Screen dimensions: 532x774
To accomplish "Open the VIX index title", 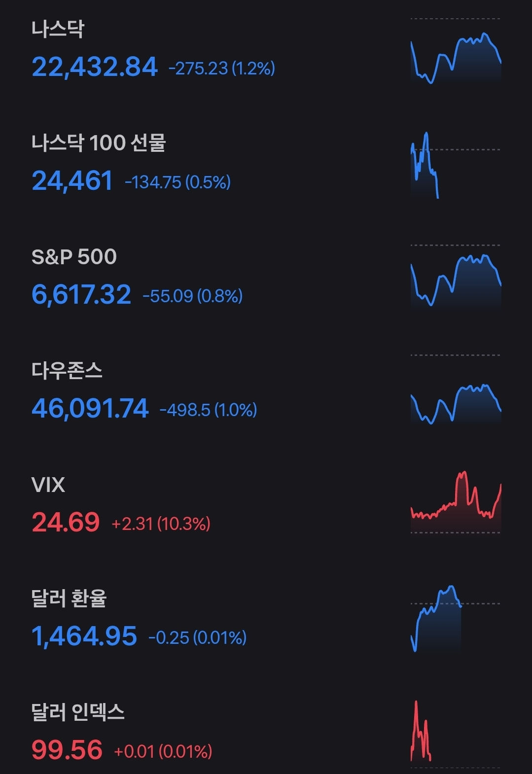I will pos(48,485).
